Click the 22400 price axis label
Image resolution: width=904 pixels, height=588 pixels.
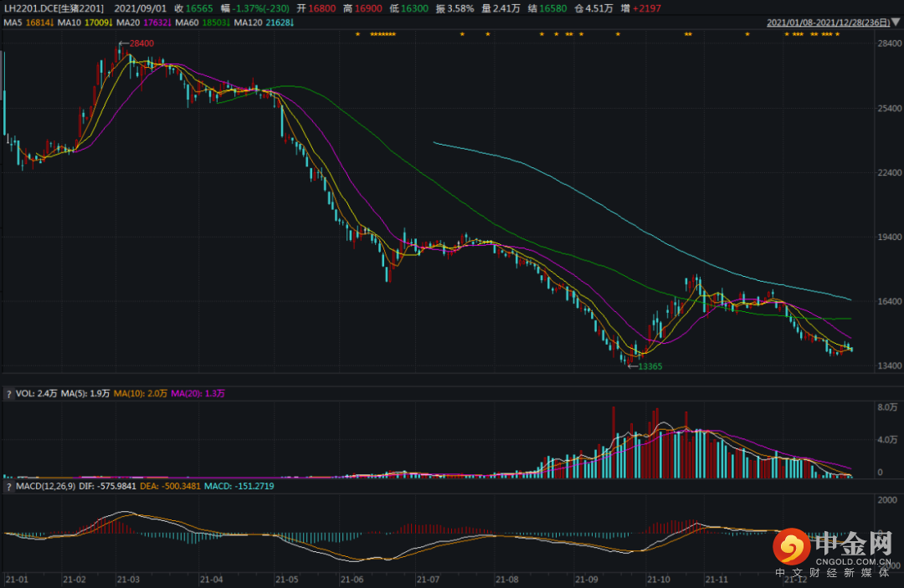[x=889, y=173]
